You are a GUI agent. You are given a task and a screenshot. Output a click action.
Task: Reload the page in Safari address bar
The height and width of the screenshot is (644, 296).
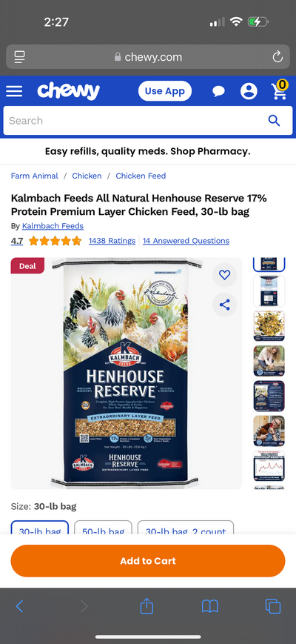277,57
